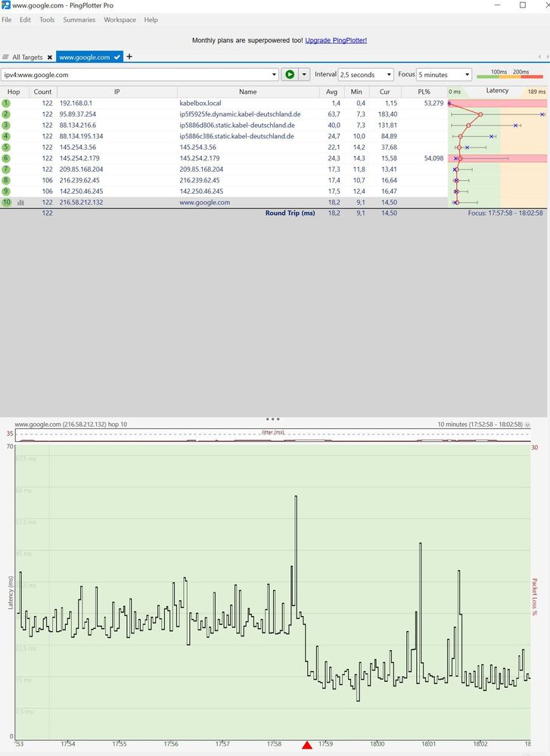Click the Jitter (ms) label on the graph
Viewport: 550px width, 756px height.
[x=273, y=432]
